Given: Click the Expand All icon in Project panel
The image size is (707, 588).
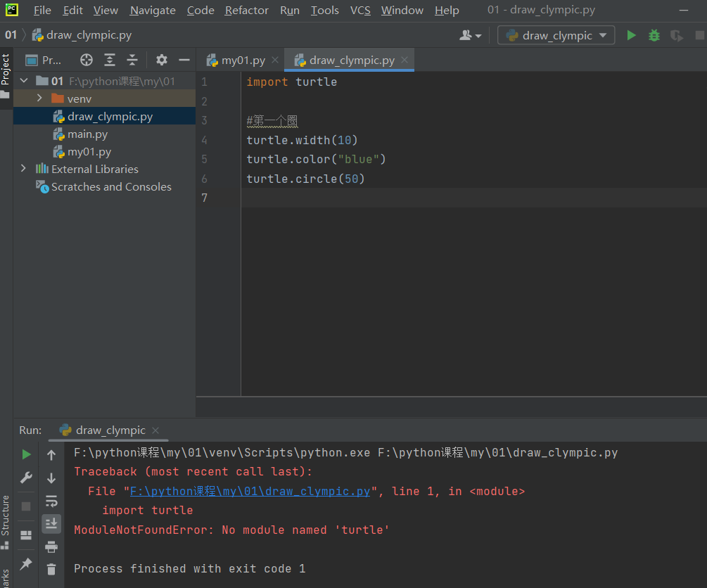Looking at the screenshot, I should pyautogui.click(x=110, y=60).
